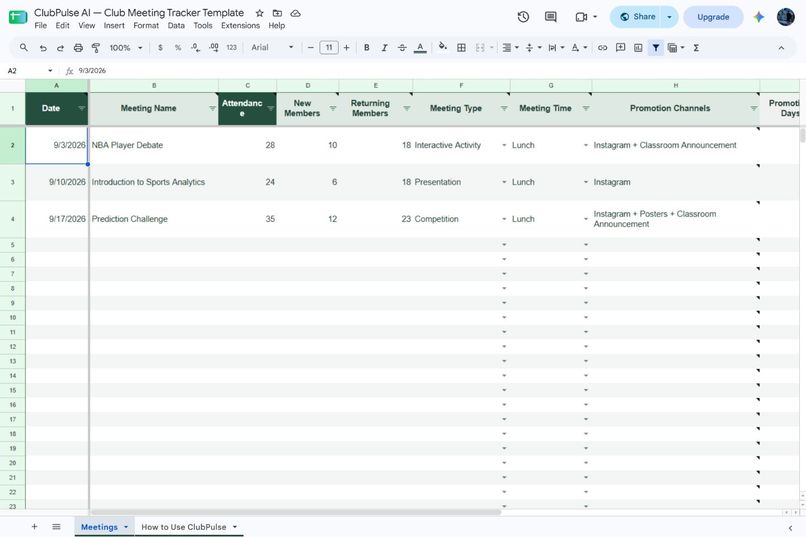806x537 pixels.
Task: Click the font size field
Action: (329, 48)
